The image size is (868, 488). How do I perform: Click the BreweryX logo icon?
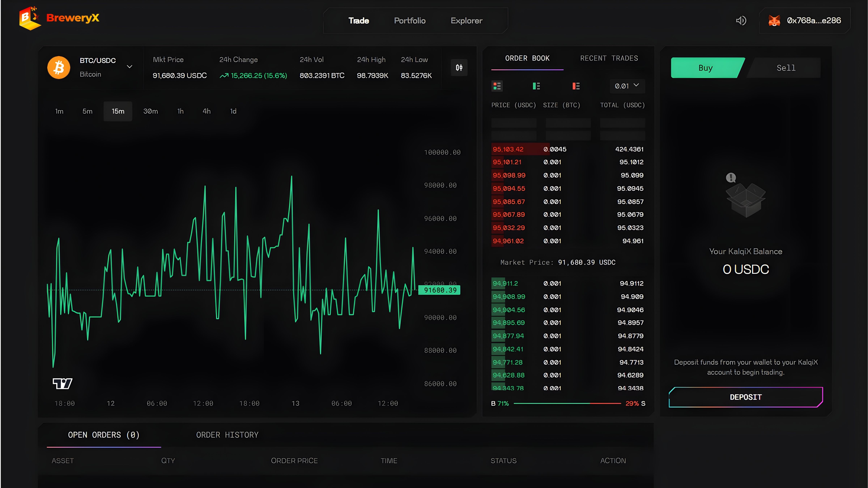[30, 18]
